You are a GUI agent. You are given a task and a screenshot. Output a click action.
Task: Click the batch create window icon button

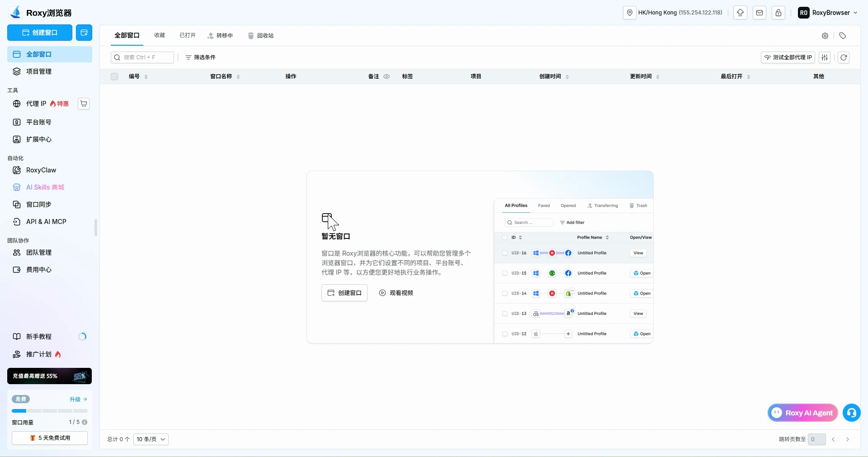coord(84,33)
